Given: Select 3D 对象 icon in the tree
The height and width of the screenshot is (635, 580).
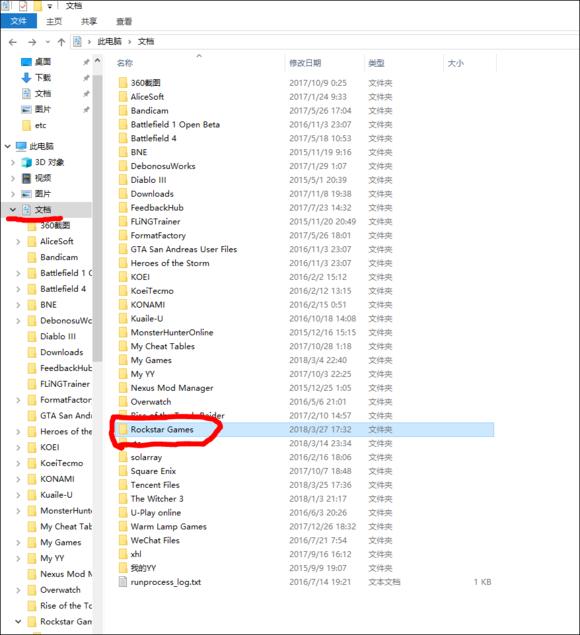Looking at the screenshot, I should pyautogui.click(x=27, y=162).
